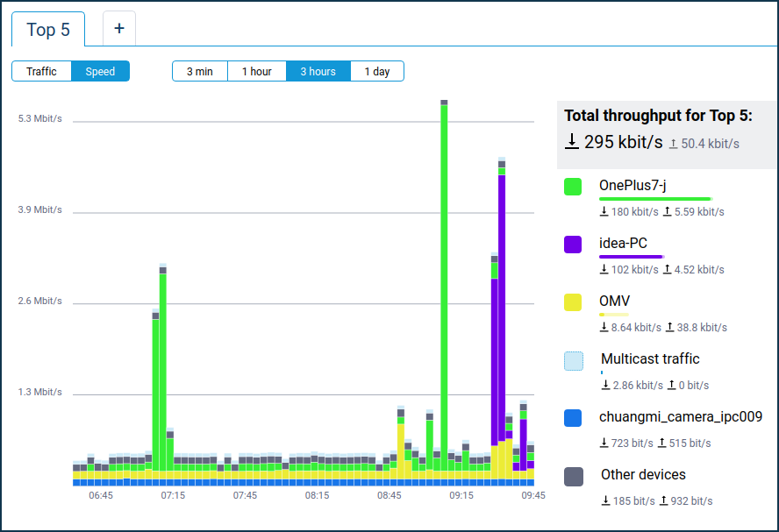This screenshot has width=779, height=532.
Task: Click the Total throughput for Top 5 heading
Action: (658, 116)
